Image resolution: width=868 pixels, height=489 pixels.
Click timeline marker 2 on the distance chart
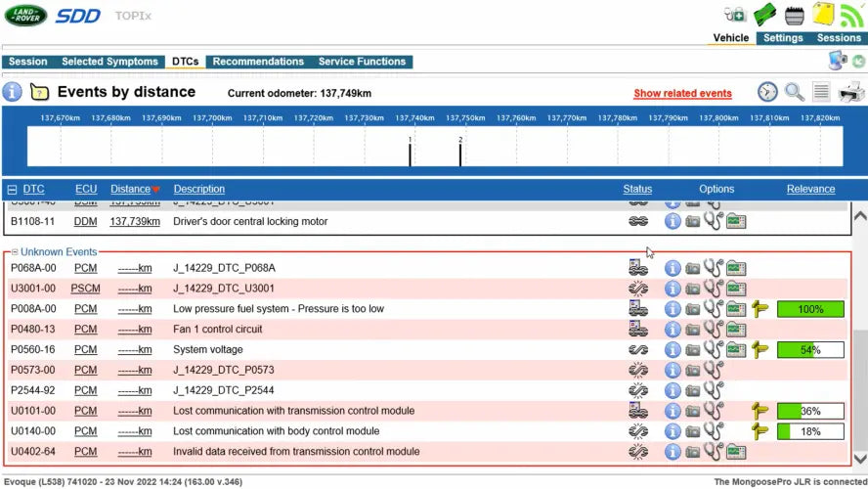pos(460,153)
